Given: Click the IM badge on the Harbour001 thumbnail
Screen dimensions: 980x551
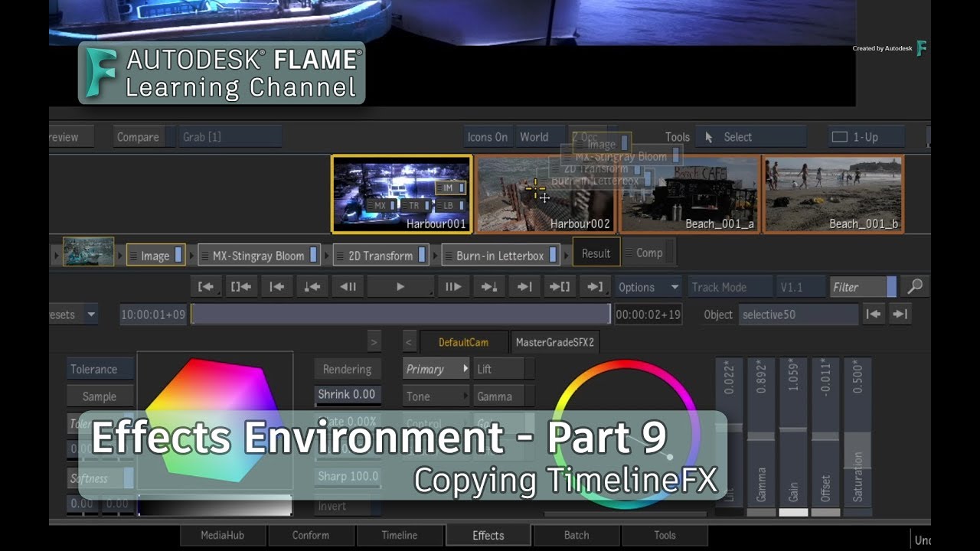Looking at the screenshot, I should pos(451,187).
